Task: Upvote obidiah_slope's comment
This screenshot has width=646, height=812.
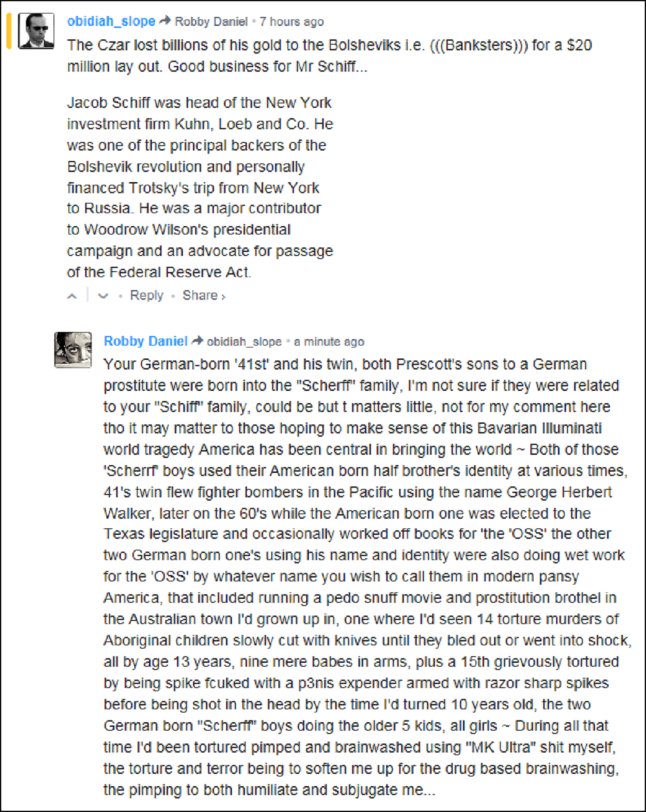Action: (x=72, y=296)
